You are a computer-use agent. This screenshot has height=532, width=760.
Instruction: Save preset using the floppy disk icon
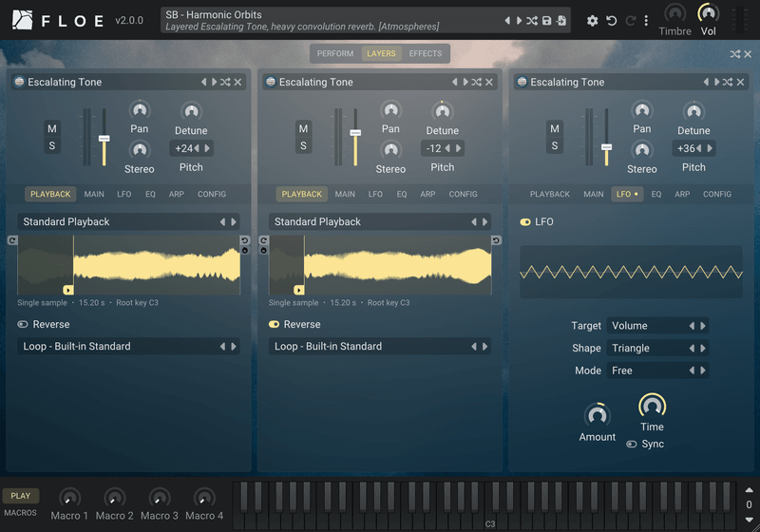[x=547, y=21]
